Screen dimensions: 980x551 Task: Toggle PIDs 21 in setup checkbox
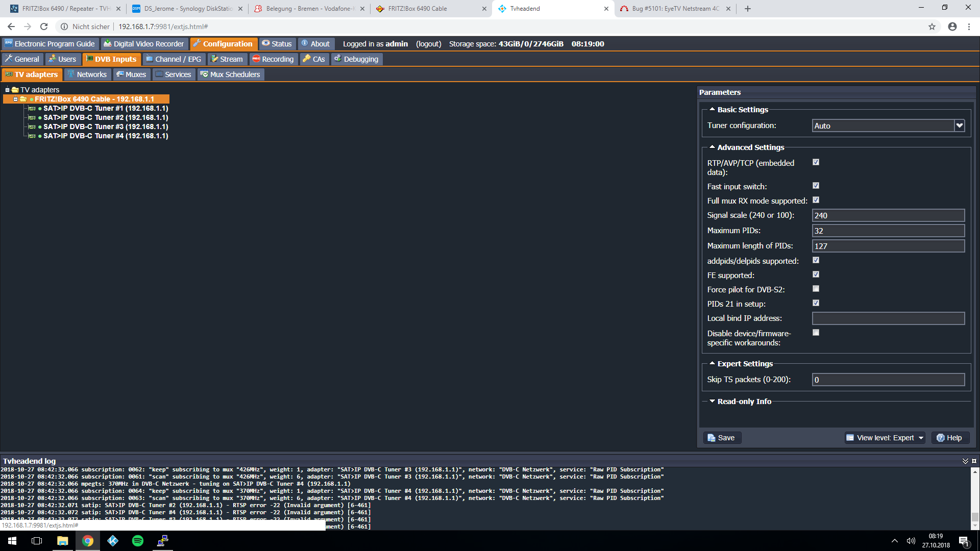click(816, 303)
